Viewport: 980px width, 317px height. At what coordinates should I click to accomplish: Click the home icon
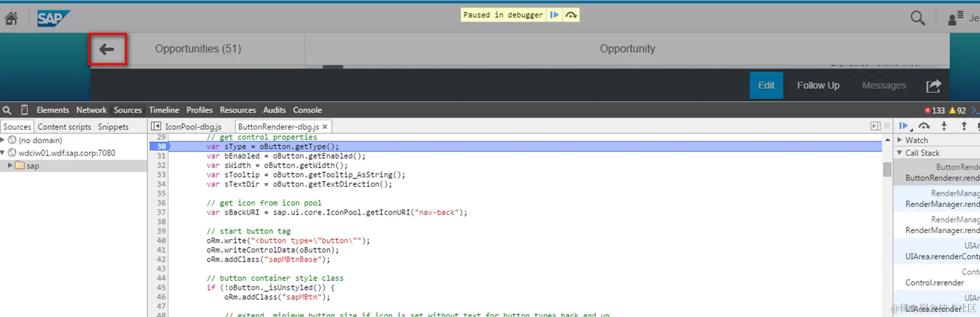coord(11,18)
